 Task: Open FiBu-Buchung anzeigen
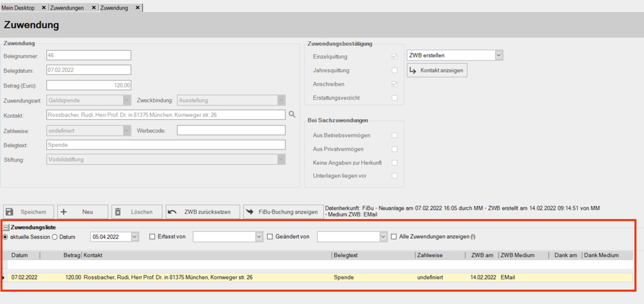click(281, 212)
